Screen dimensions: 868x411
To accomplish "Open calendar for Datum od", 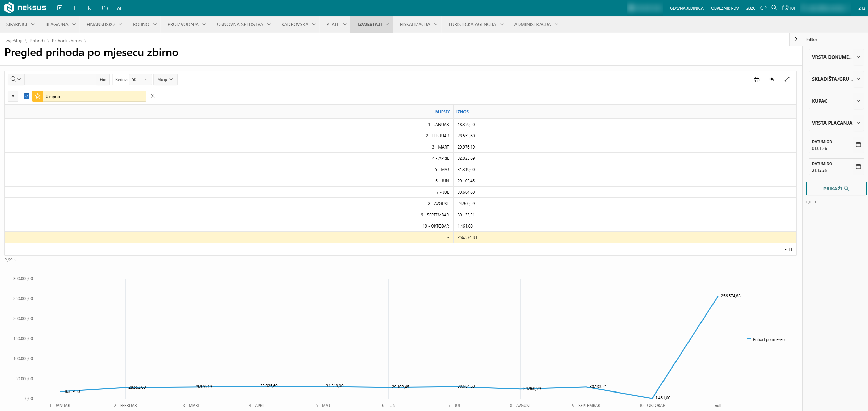I will point(858,145).
